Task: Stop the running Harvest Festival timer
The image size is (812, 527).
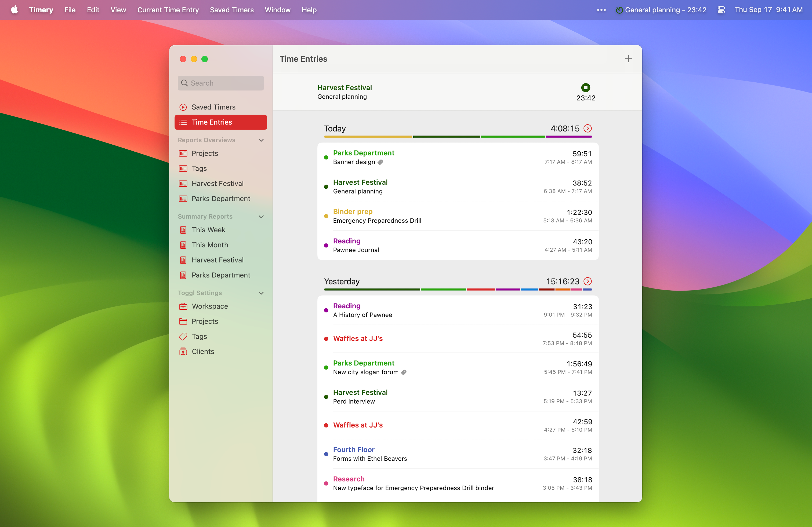Action: [x=585, y=87]
